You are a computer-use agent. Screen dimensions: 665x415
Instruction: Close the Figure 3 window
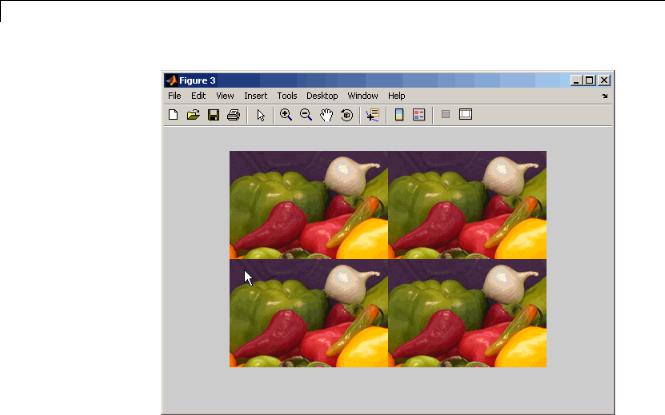(x=604, y=80)
